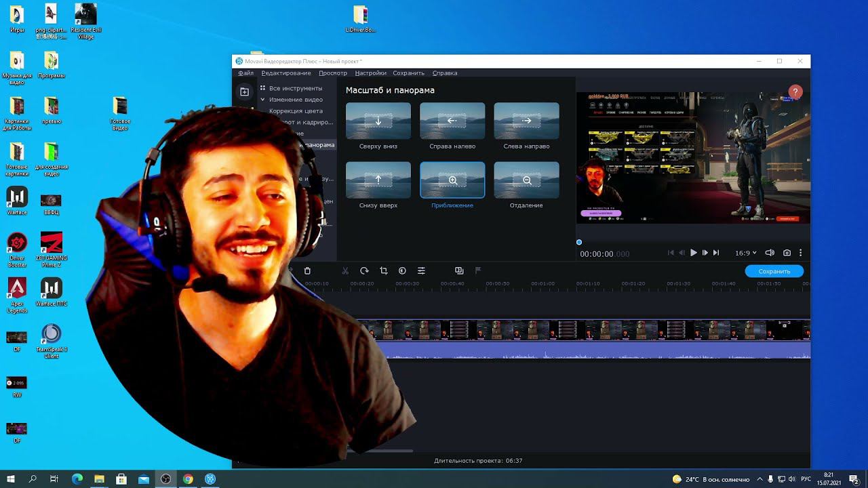Click the 00:01:00 mark on timeline ruler
This screenshot has height=488, width=868.
point(542,284)
